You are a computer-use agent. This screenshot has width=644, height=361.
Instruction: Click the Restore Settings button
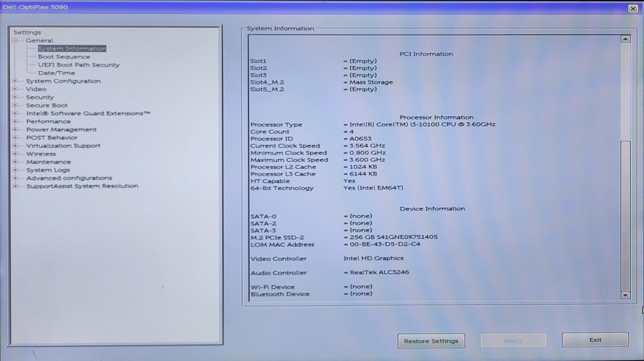[431, 341]
